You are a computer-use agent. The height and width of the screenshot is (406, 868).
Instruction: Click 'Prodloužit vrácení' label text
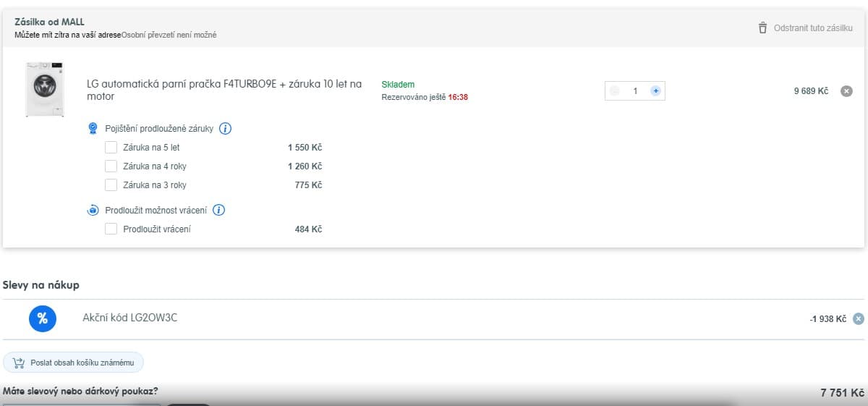tap(157, 229)
